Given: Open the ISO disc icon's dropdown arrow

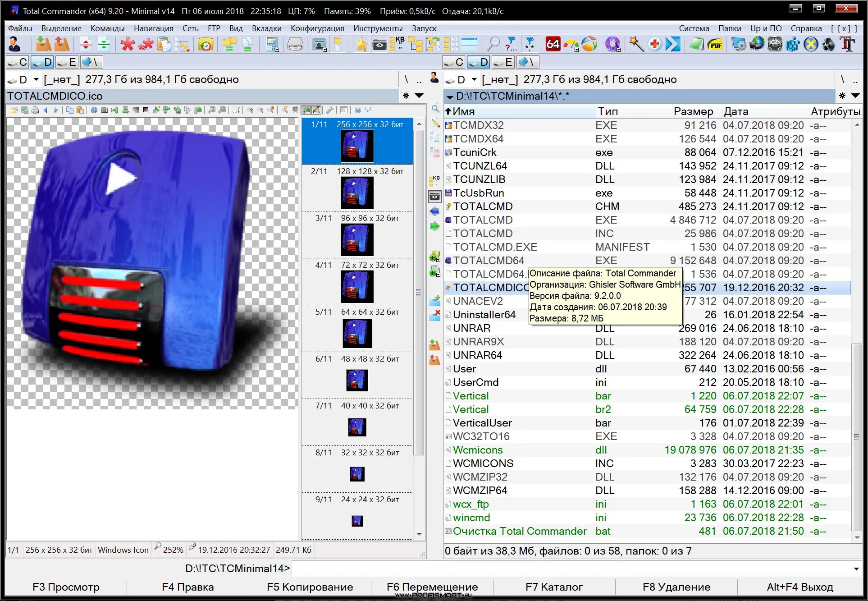Looking at the screenshot, I should pyautogui.click(x=618, y=50).
